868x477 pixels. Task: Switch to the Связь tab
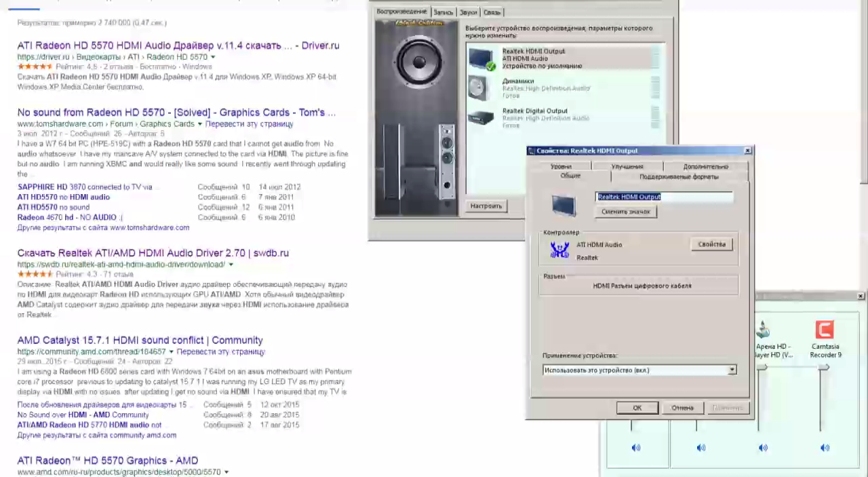pyautogui.click(x=492, y=12)
